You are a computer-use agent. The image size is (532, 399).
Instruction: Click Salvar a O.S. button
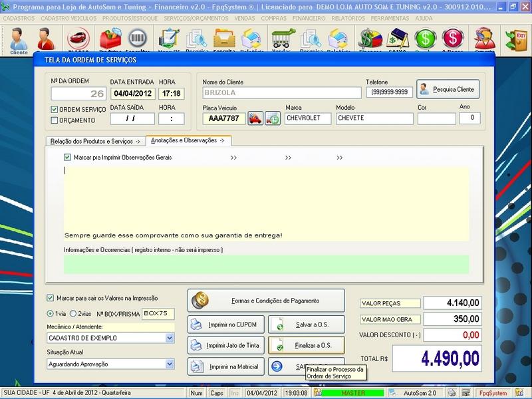click(x=307, y=325)
